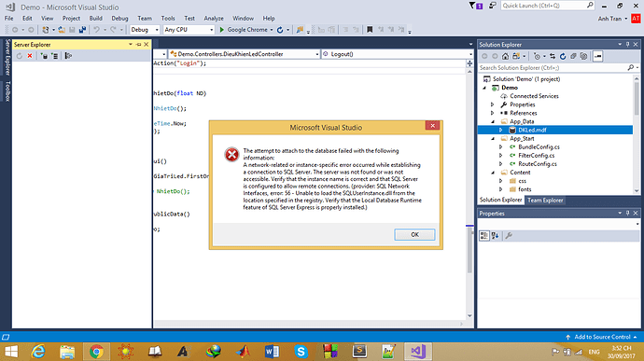Image resolution: width=644 pixels, height=361 pixels.
Task: Start debugging with Google Chrome
Action: tap(246, 30)
